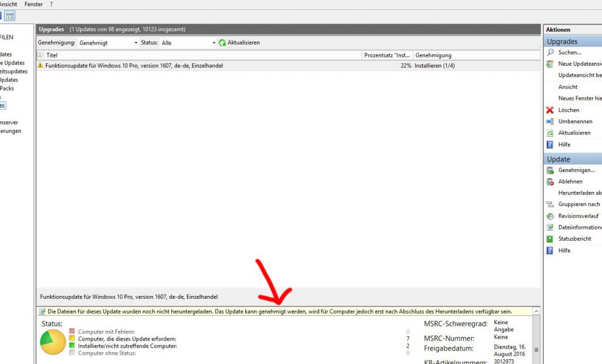Image resolution: width=602 pixels, height=364 pixels.
Task: Click "Installierte/nicht zutreffende Computer:" text
Action: coord(128,346)
